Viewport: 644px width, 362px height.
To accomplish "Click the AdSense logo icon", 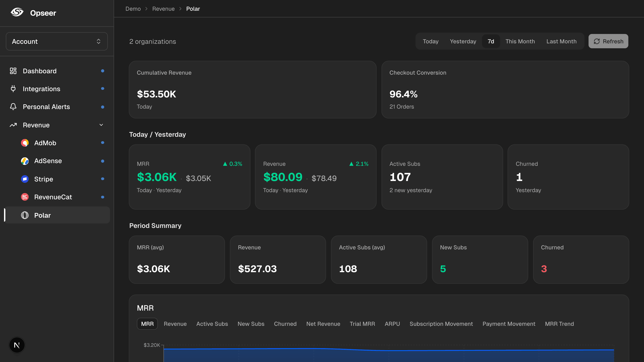I will [x=25, y=161].
